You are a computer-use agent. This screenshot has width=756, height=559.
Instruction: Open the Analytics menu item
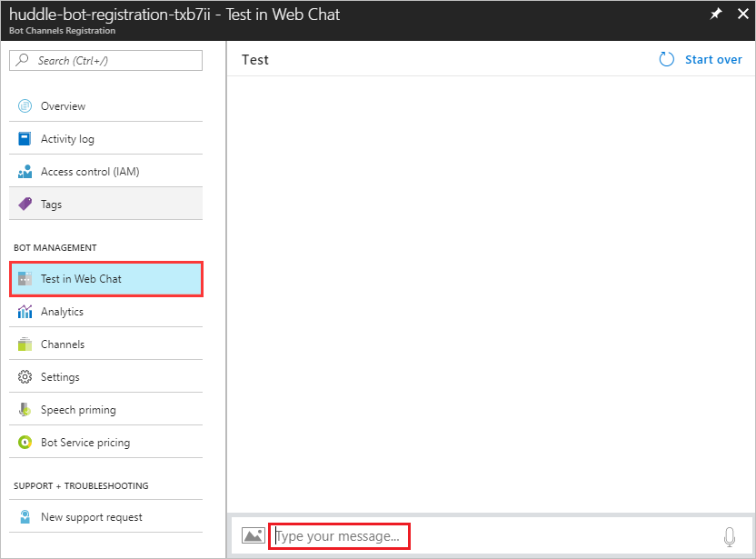coord(105,312)
